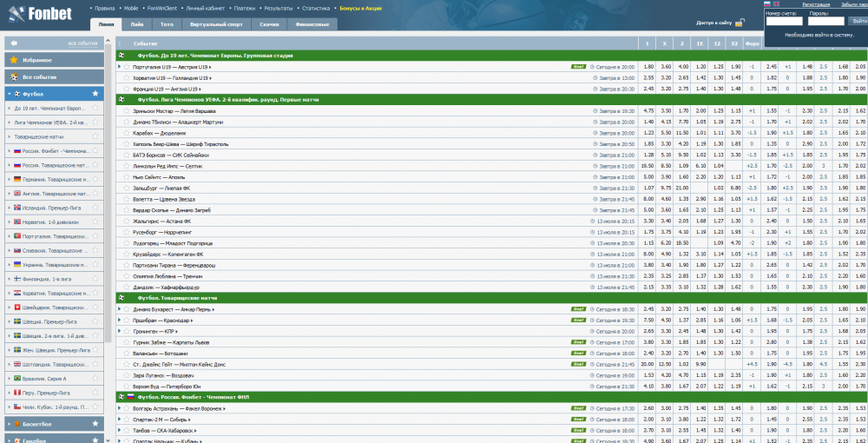Expand Товарищеские матчи in sidebar tree
868x443 pixels.
click(9, 136)
